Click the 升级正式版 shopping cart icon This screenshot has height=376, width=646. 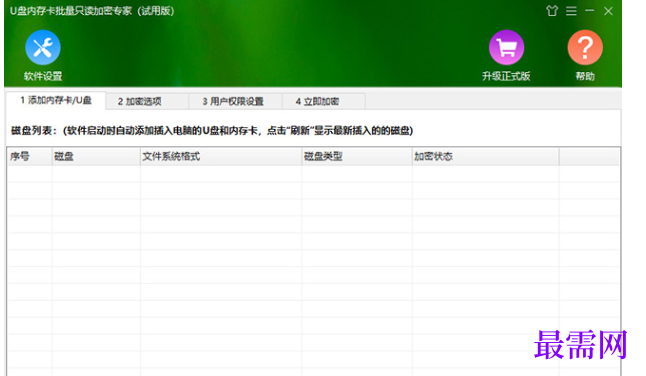(506, 47)
